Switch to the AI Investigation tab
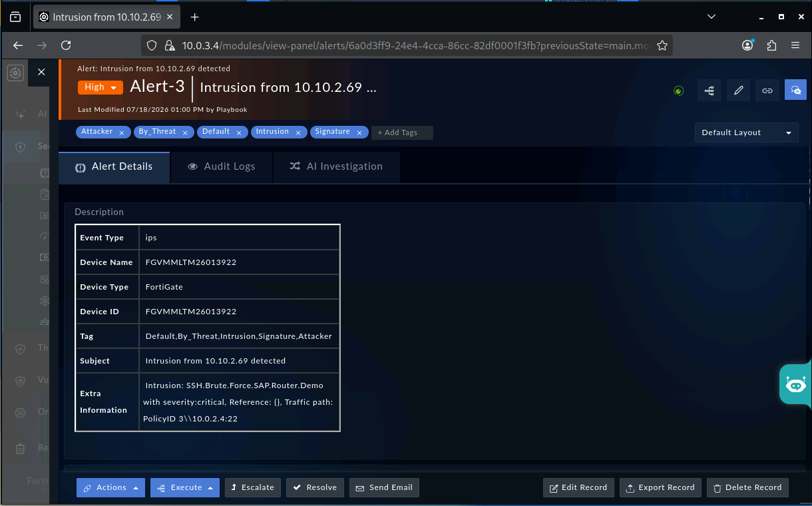 tap(337, 166)
